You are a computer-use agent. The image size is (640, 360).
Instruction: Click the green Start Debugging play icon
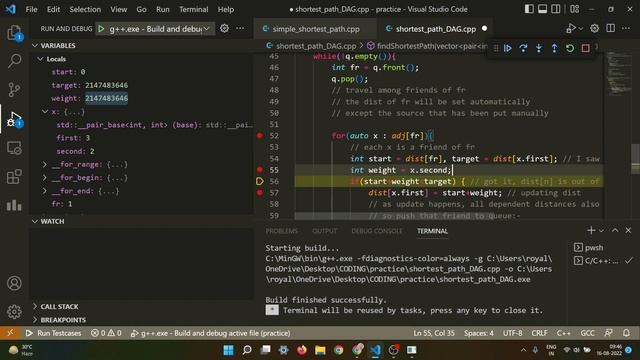coord(101,29)
